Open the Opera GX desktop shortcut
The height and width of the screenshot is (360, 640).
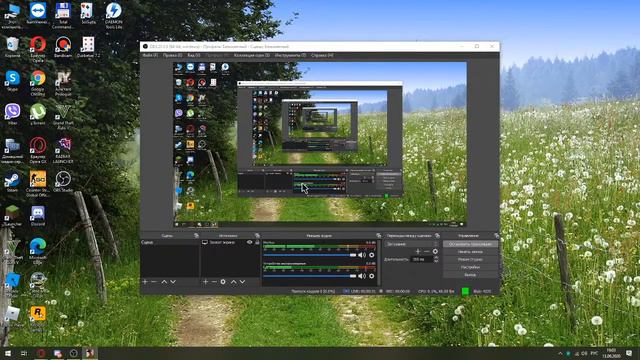point(38,150)
